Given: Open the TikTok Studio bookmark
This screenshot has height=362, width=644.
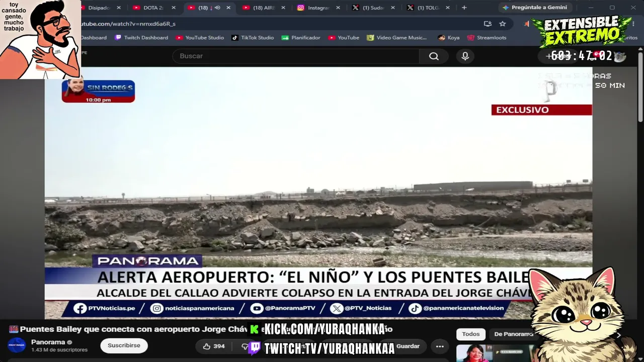Looking at the screenshot, I should point(253,38).
